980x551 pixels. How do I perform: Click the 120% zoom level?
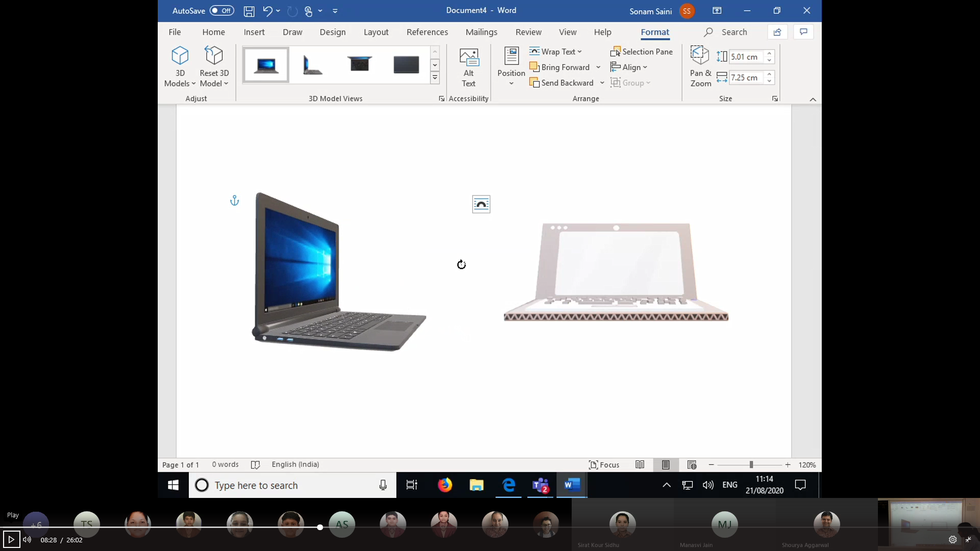tap(807, 465)
